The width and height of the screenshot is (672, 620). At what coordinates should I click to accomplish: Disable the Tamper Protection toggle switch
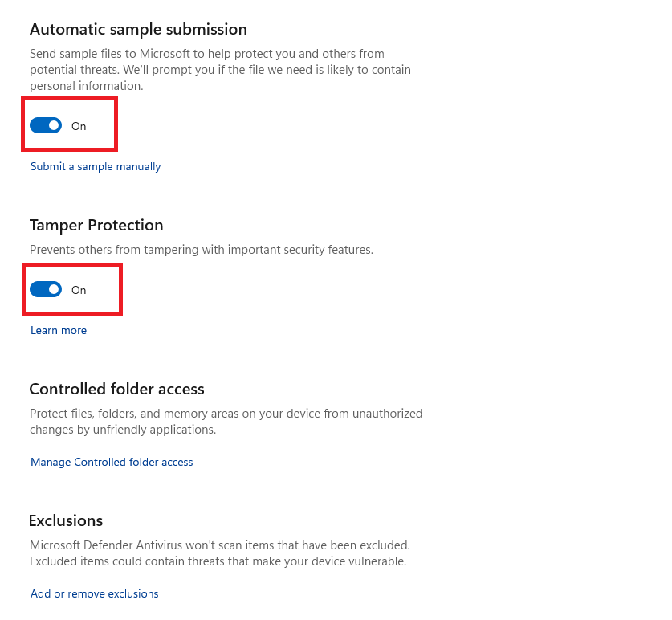(46, 290)
